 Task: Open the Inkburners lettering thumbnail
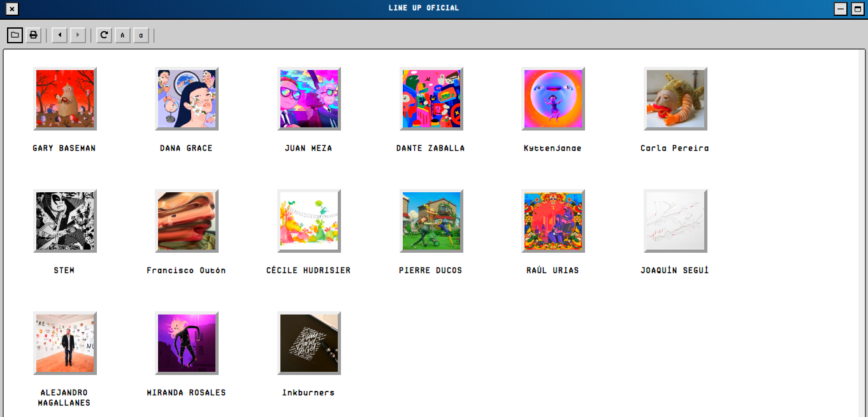point(308,343)
